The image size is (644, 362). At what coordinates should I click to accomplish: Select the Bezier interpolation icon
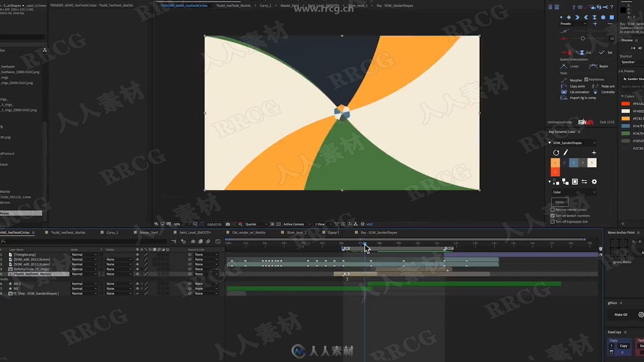(593, 66)
